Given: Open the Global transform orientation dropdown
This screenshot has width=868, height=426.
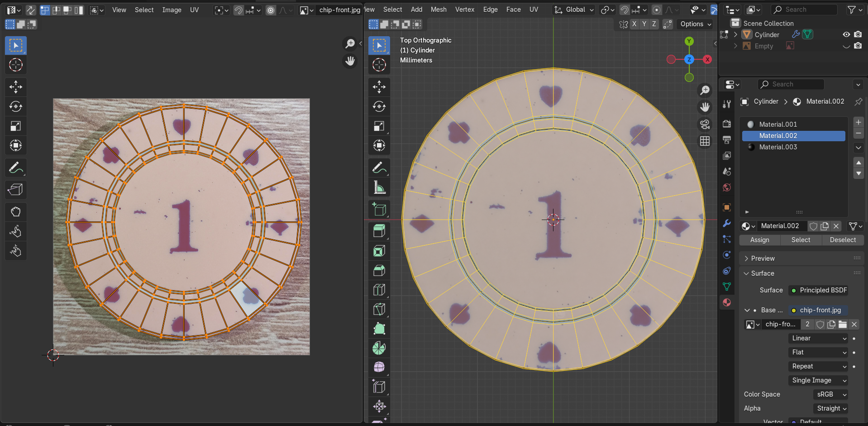Looking at the screenshot, I should 575,10.
